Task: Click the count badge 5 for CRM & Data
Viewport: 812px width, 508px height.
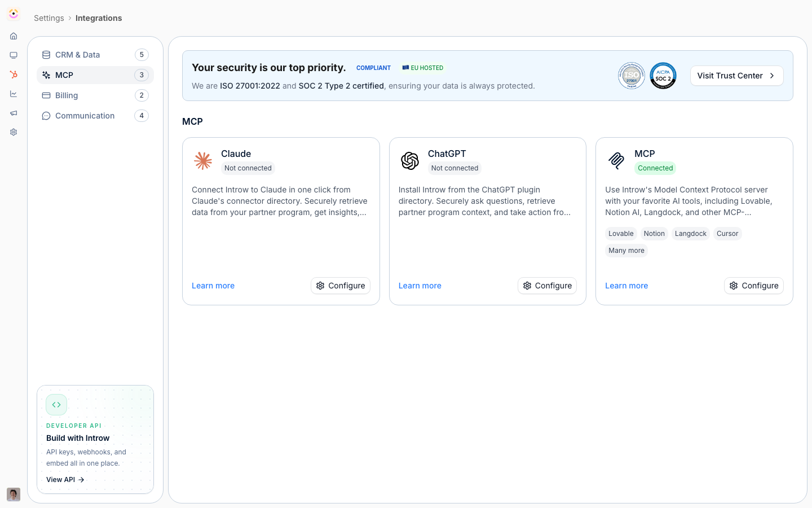Action: point(142,55)
